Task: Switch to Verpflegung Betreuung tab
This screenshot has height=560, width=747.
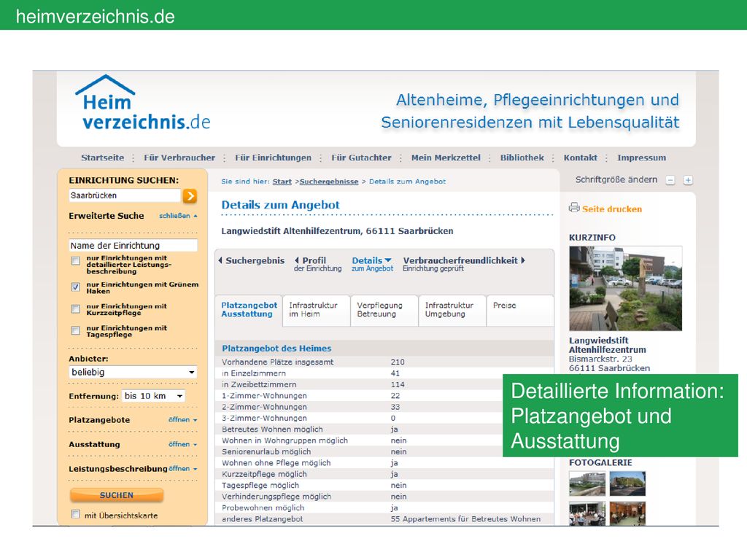Action: tap(384, 310)
